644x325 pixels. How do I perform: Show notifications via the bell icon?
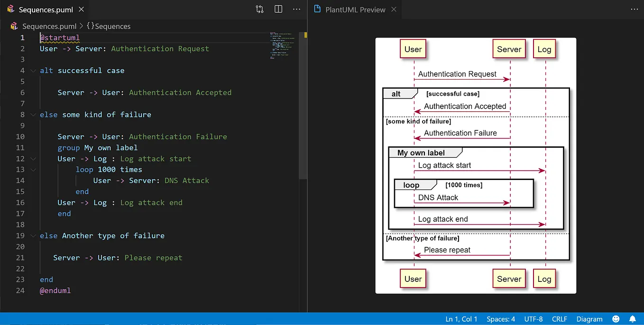pyautogui.click(x=633, y=319)
